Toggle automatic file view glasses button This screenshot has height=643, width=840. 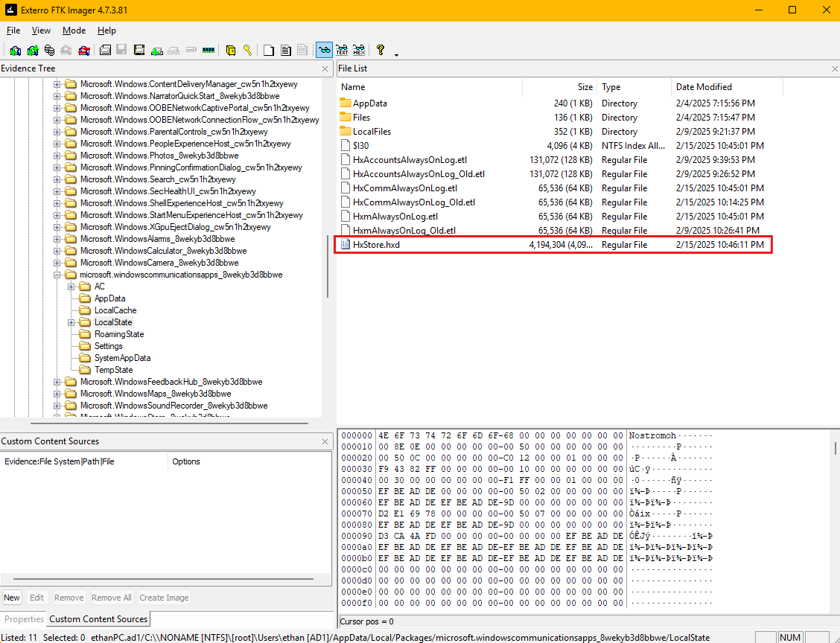(x=324, y=51)
